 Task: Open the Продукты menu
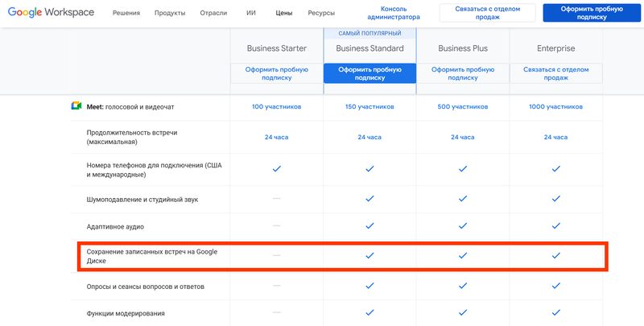coord(170,13)
